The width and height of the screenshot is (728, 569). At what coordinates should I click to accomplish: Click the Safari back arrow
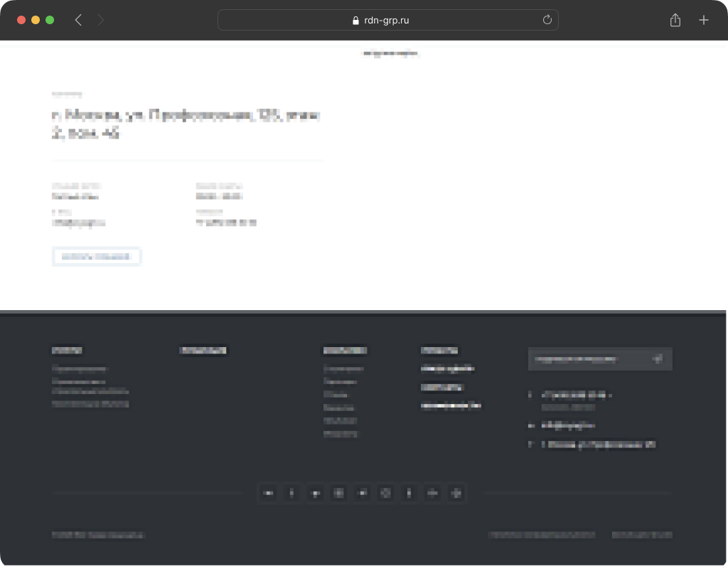pyautogui.click(x=78, y=20)
